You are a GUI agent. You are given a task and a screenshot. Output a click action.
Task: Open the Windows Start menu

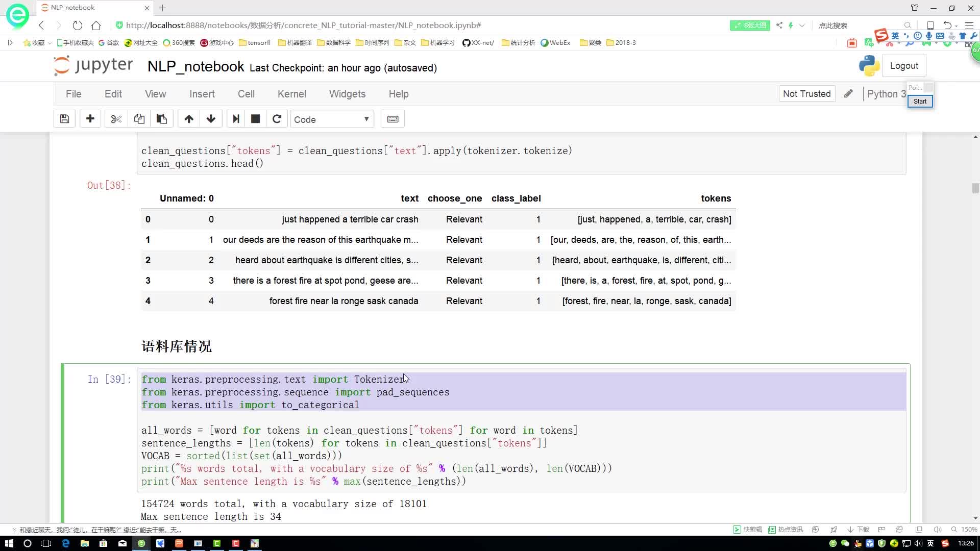(9, 543)
